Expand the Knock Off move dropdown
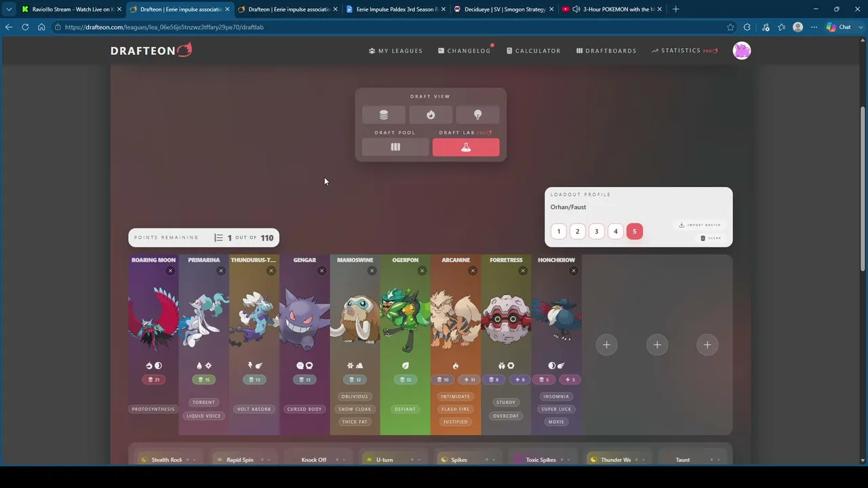The width and height of the screenshot is (868, 488). coord(344,460)
